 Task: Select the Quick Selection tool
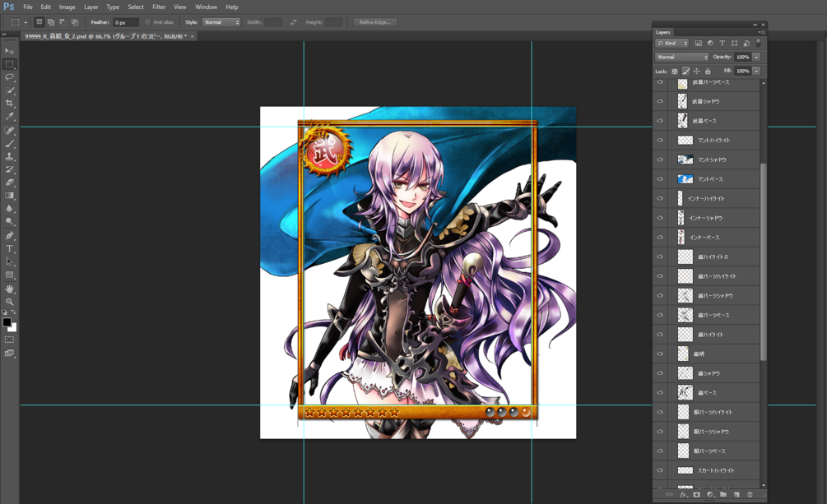pos(10,90)
